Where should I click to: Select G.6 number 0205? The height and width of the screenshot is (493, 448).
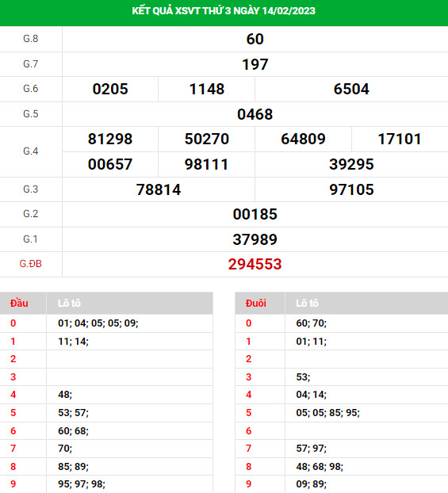pyautogui.click(x=110, y=89)
